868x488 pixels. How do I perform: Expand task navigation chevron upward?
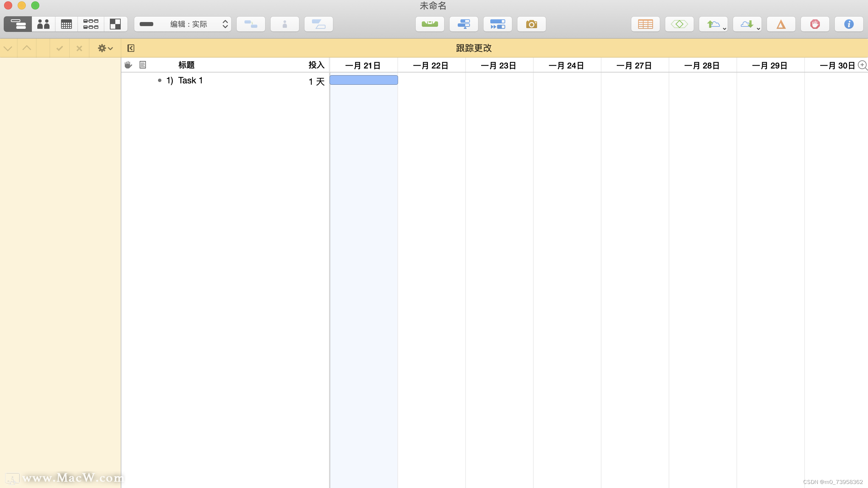point(27,48)
